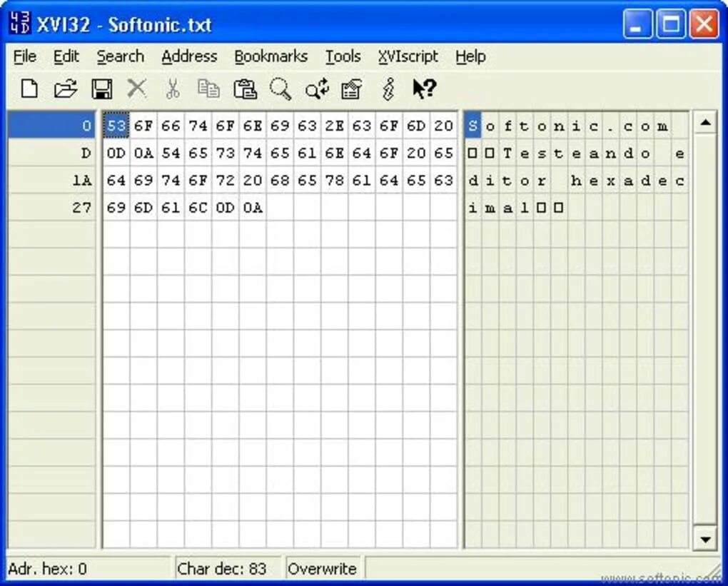Select hex byte 72 in row 1A

pos(225,180)
